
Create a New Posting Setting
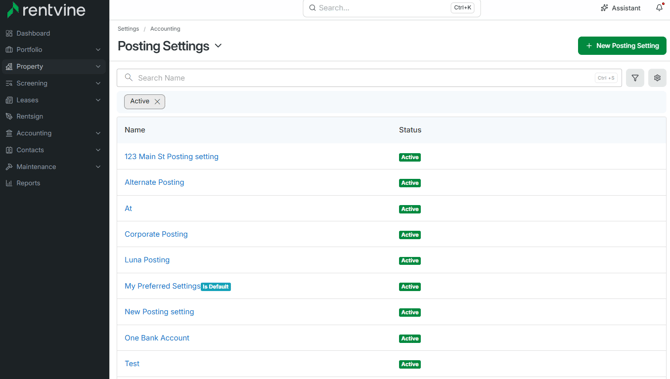622,46
